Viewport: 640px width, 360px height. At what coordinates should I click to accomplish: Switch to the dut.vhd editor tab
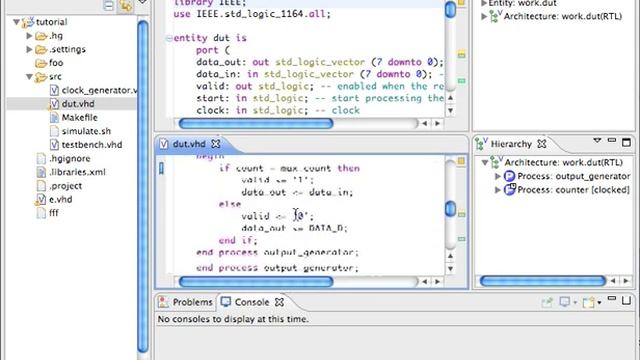click(x=189, y=144)
